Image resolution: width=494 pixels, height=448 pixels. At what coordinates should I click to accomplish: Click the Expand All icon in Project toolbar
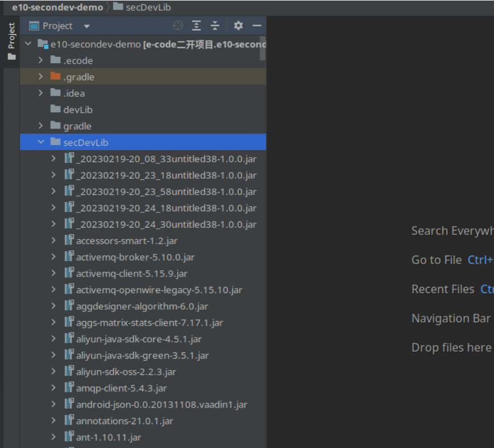(x=196, y=26)
